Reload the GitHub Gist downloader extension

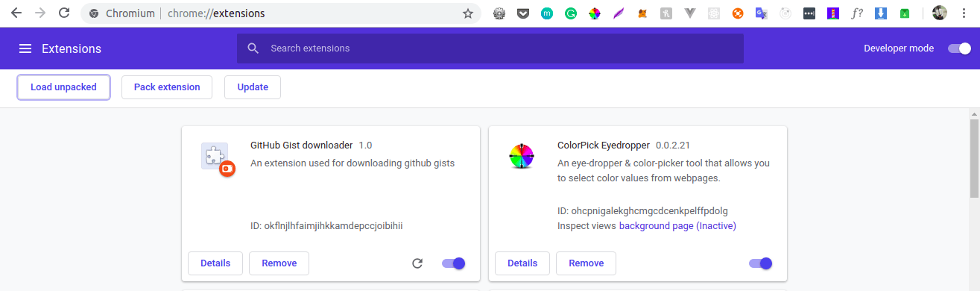pos(417,263)
